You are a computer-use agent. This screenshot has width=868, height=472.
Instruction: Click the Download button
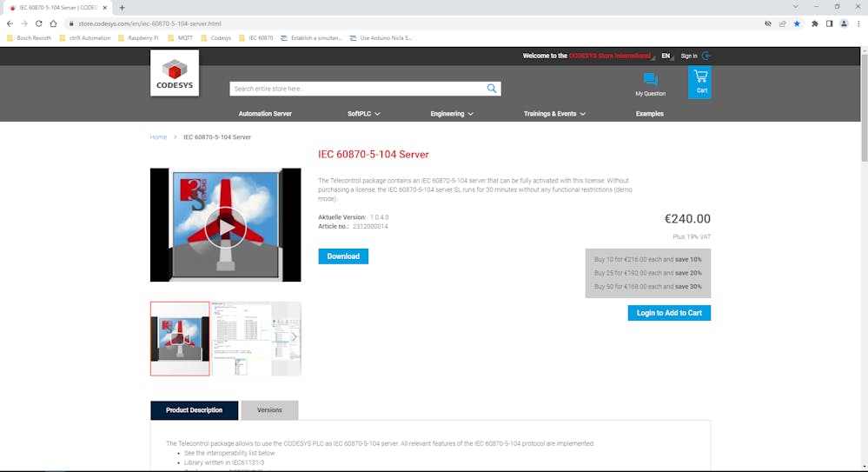[343, 256]
